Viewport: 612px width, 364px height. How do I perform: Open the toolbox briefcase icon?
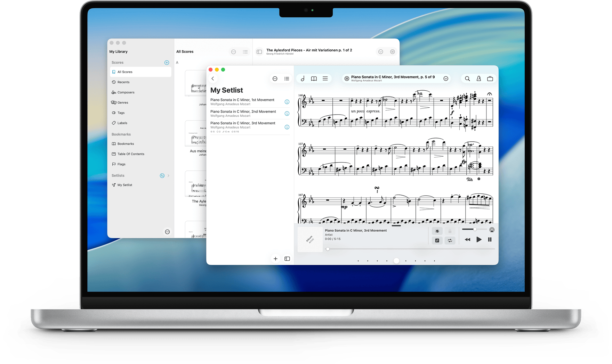point(490,79)
